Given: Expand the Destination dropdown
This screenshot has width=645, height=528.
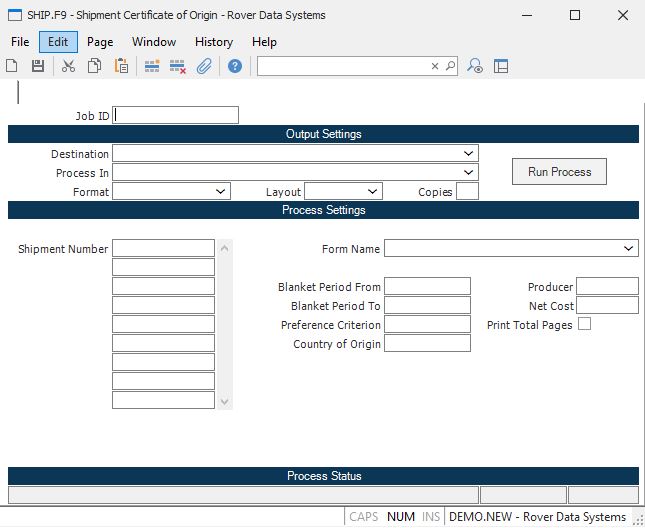Looking at the screenshot, I should tap(469, 154).
